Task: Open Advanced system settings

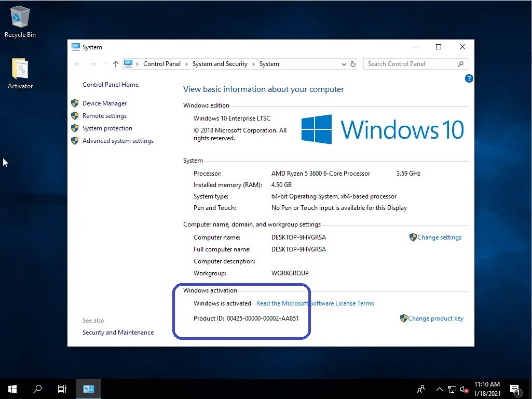Action: 118,141
